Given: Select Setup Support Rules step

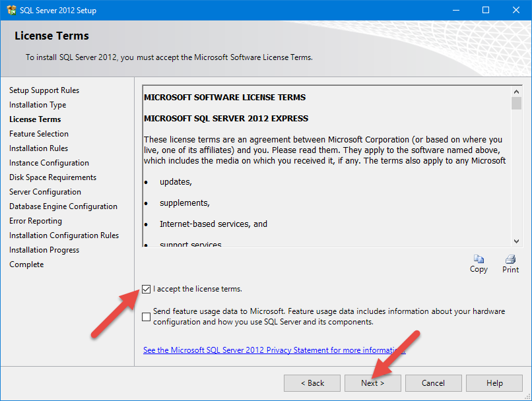Looking at the screenshot, I should click(44, 90).
